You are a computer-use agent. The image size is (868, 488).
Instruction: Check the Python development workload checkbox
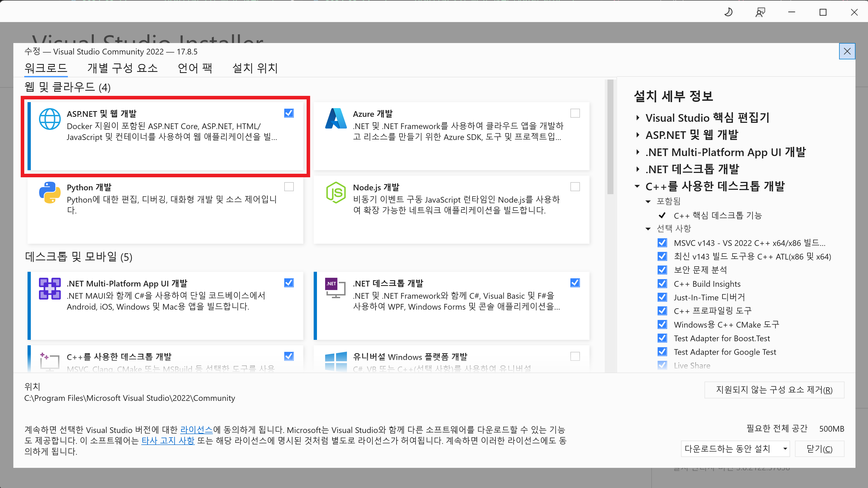(289, 187)
